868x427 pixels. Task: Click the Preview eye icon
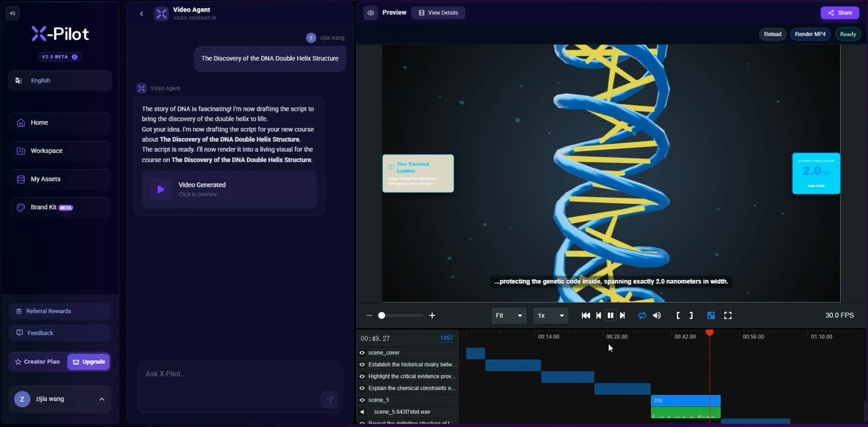tap(371, 13)
